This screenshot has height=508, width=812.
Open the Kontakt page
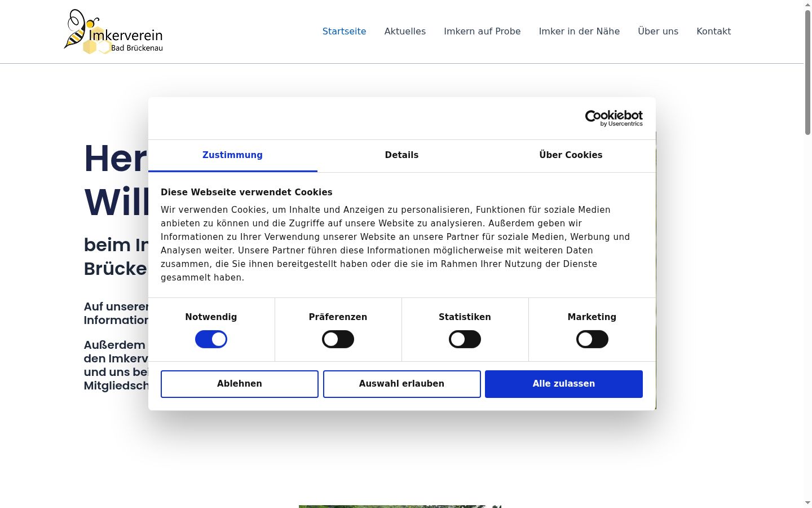click(x=713, y=31)
